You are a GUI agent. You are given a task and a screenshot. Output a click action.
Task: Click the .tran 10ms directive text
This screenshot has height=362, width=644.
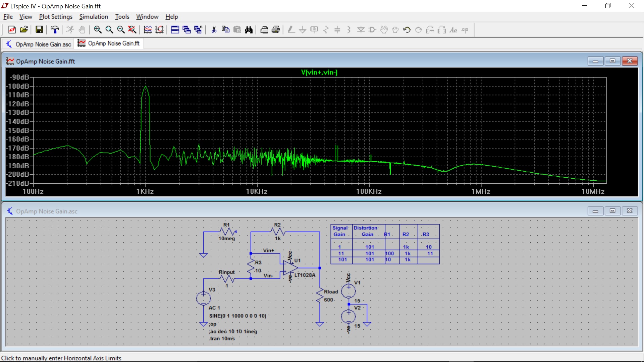coord(222,339)
